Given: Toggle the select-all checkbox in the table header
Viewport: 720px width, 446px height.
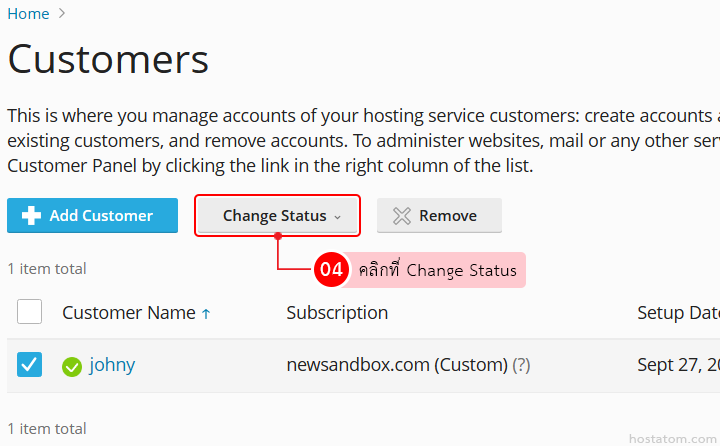Looking at the screenshot, I should pos(30,312).
